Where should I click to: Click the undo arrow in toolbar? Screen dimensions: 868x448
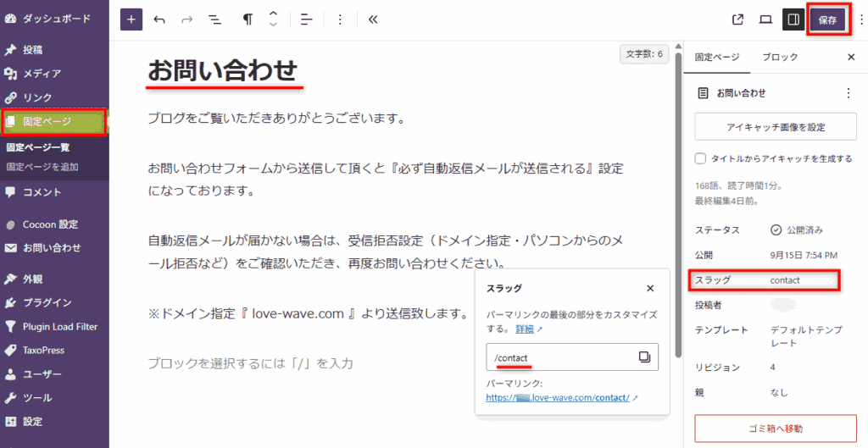point(159,19)
